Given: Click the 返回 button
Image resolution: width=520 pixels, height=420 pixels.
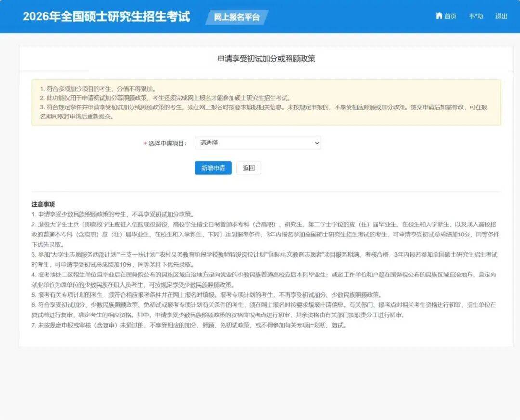Looking at the screenshot, I should [x=248, y=168].
